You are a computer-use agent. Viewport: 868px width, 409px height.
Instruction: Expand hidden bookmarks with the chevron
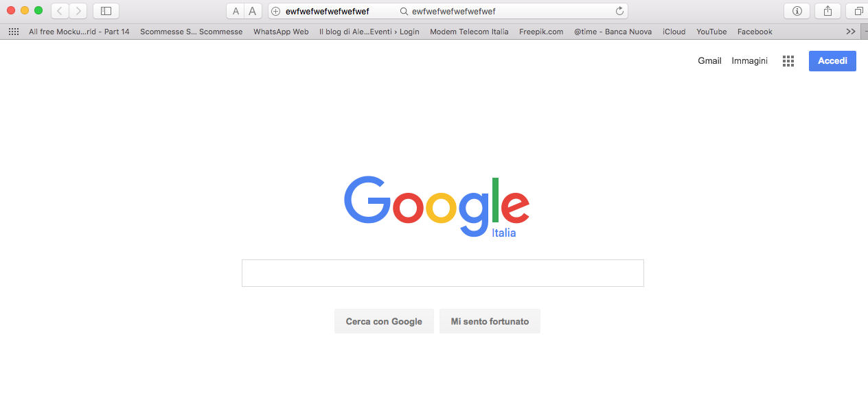tap(851, 32)
